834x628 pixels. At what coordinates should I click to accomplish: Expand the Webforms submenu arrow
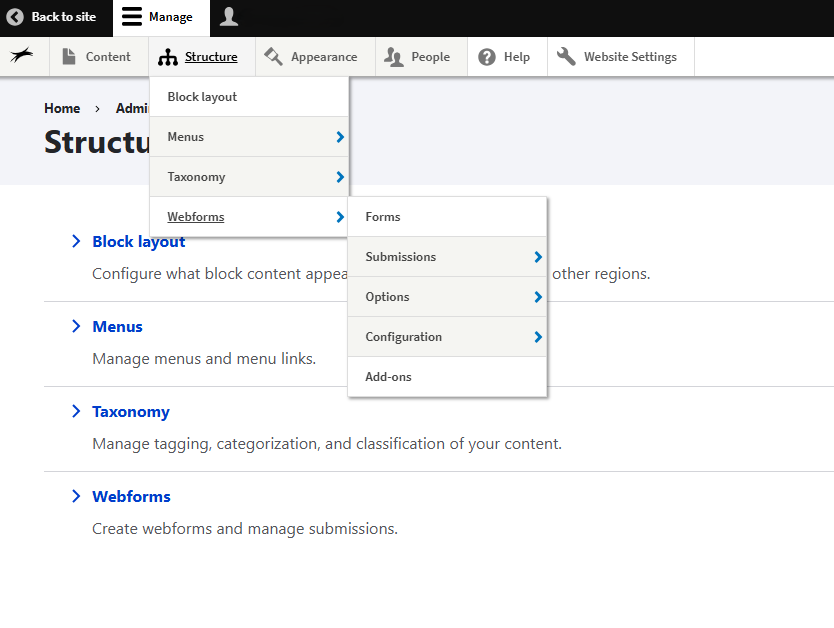pos(340,217)
